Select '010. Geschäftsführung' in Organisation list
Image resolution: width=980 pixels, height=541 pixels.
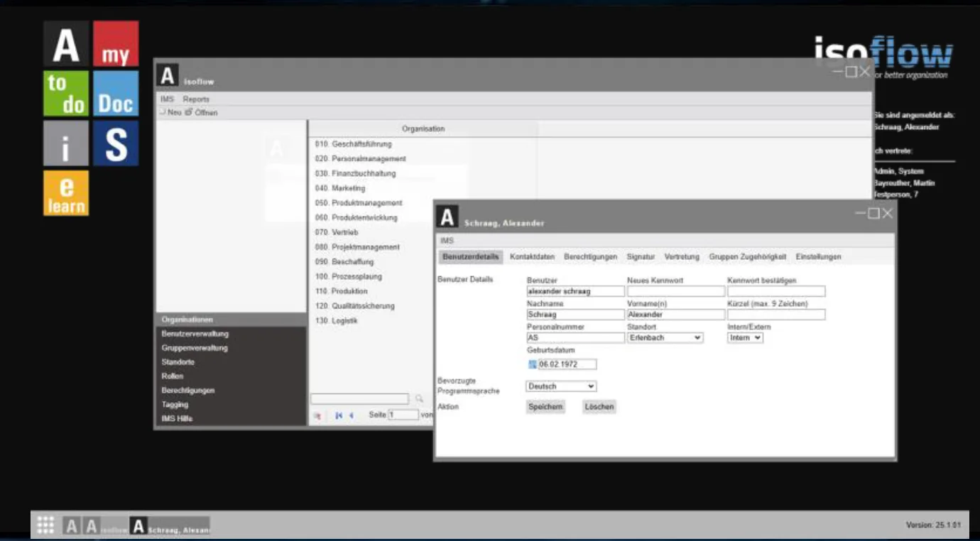(x=353, y=144)
